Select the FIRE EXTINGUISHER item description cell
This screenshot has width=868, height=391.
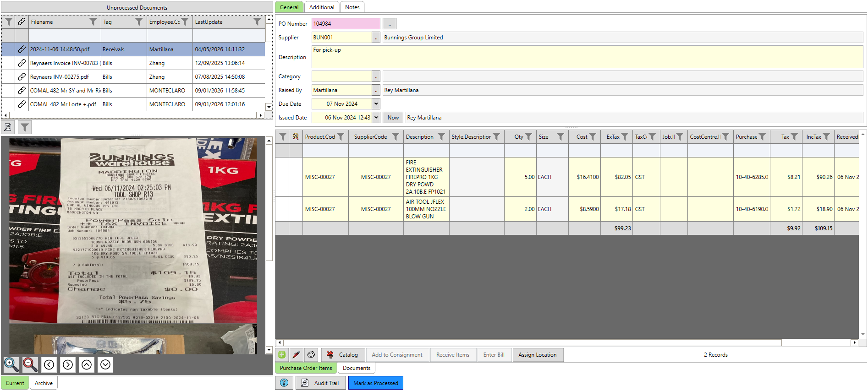[x=426, y=177]
